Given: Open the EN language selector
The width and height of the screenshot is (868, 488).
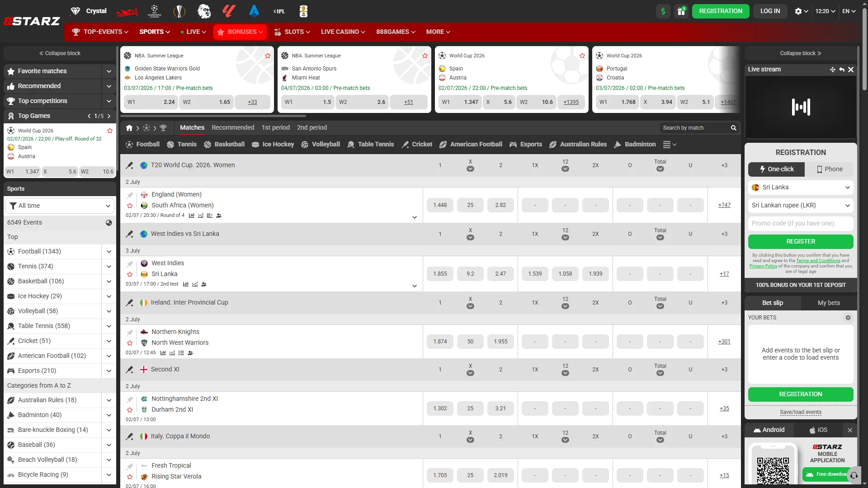Looking at the screenshot, I should 849,11.
